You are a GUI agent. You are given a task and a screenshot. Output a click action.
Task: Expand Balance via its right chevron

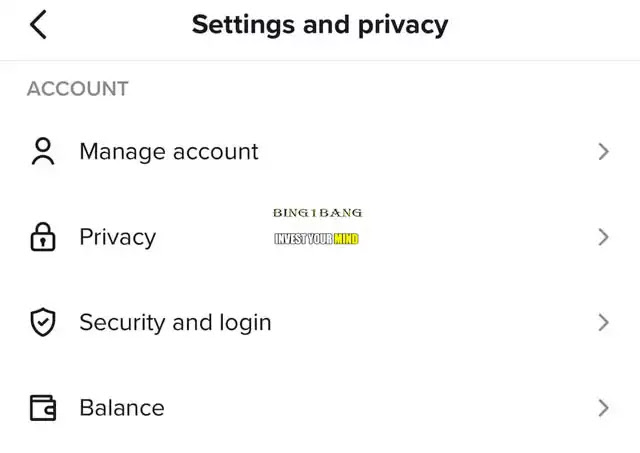coord(603,408)
